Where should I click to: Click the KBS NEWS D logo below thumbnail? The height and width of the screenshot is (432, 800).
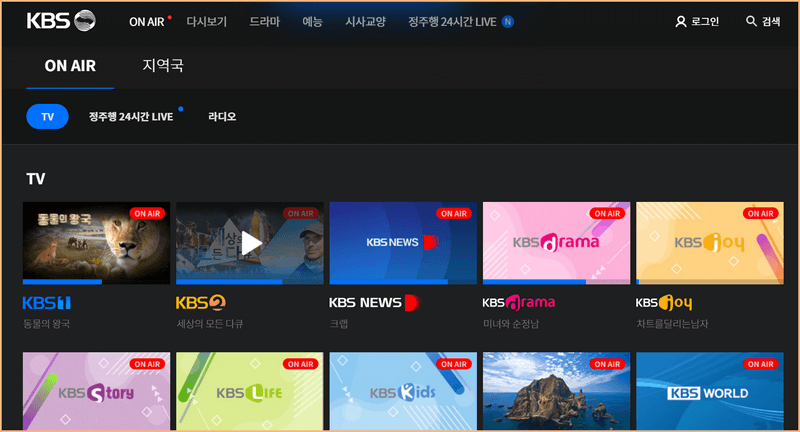374,303
